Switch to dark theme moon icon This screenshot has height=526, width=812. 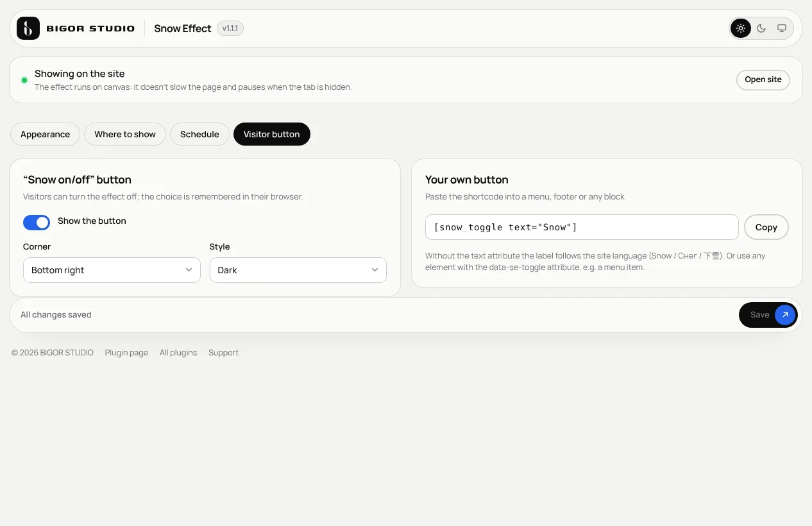point(761,28)
